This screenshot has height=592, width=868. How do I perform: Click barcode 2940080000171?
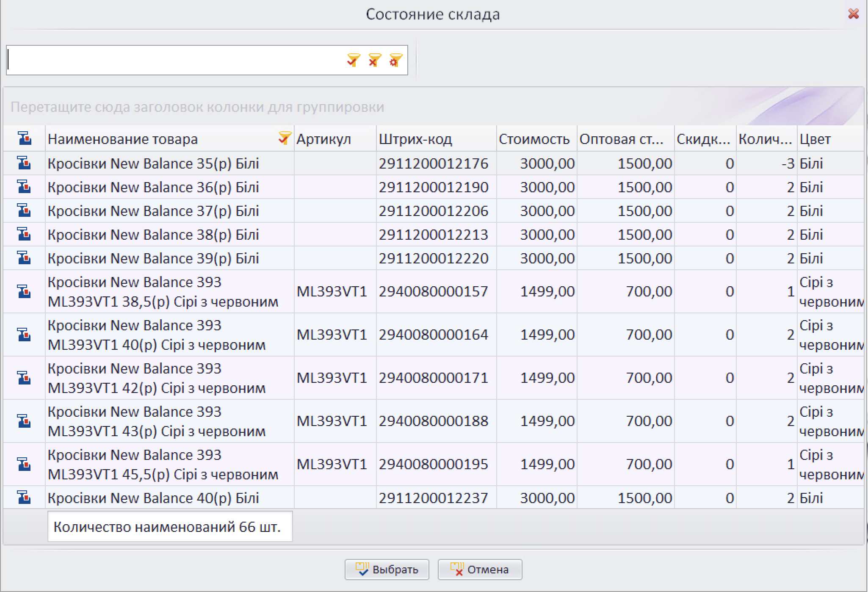(434, 378)
